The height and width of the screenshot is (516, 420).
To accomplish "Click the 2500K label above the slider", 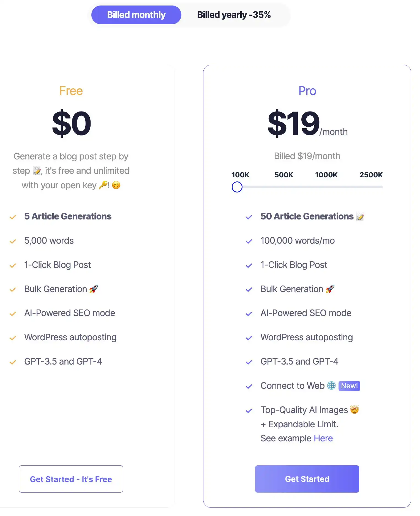I will (x=371, y=175).
